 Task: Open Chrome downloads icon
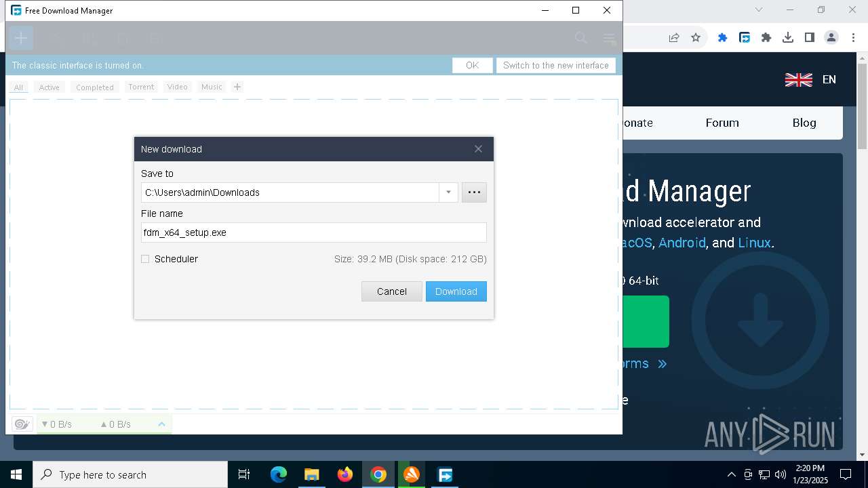coord(788,38)
